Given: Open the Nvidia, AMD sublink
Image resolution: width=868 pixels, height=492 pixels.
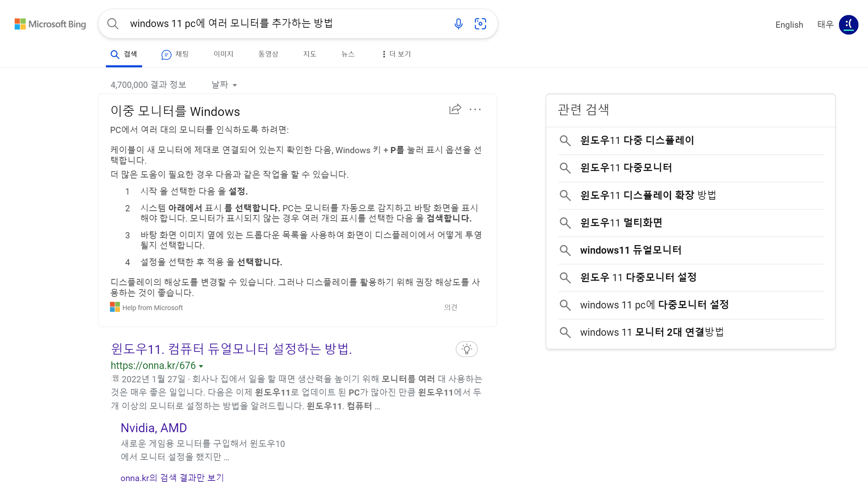Looking at the screenshot, I should tap(154, 428).
